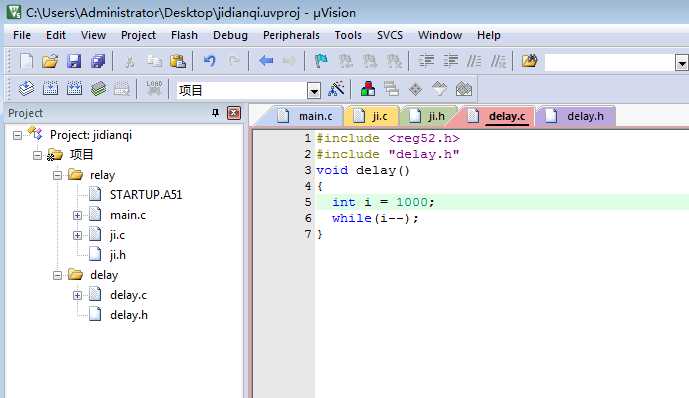Open the Help menu
The height and width of the screenshot is (398, 689).
[489, 35]
